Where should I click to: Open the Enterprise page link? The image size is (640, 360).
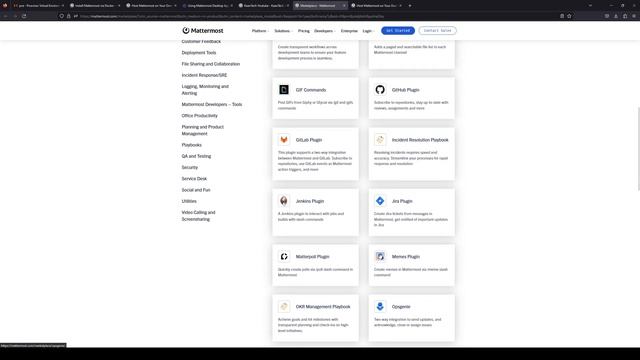pos(349,31)
